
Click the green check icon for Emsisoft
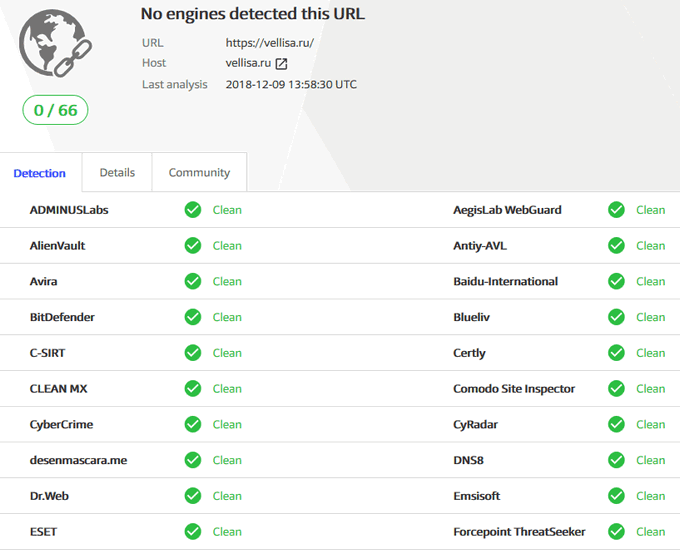pos(616,496)
